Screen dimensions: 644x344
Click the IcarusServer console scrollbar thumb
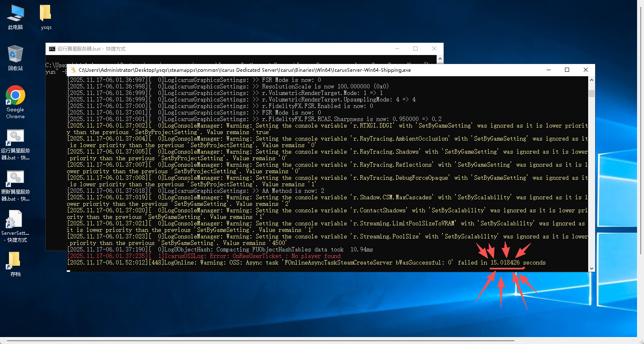coord(591,93)
